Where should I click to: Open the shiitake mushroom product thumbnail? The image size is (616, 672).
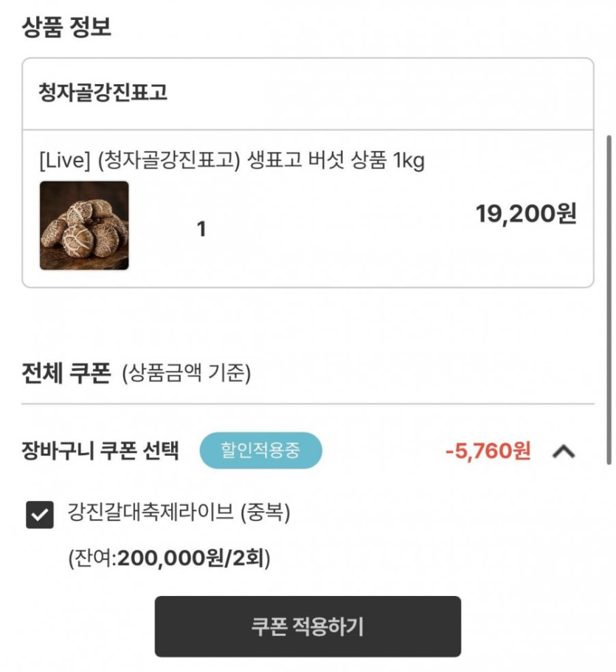(84, 226)
